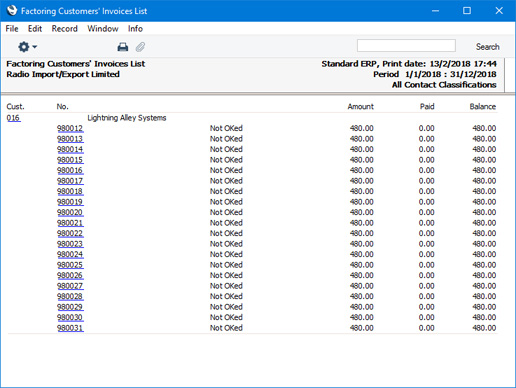Open invoice 980018
Viewport: 516px width, 388px height.
click(x=70, y=191)
